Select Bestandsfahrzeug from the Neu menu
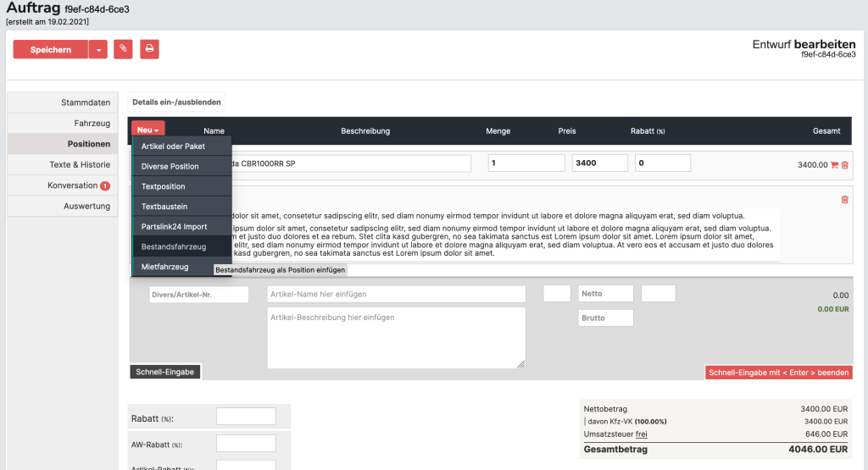Screen dimensions: 868x470 (x=174, y=247)
